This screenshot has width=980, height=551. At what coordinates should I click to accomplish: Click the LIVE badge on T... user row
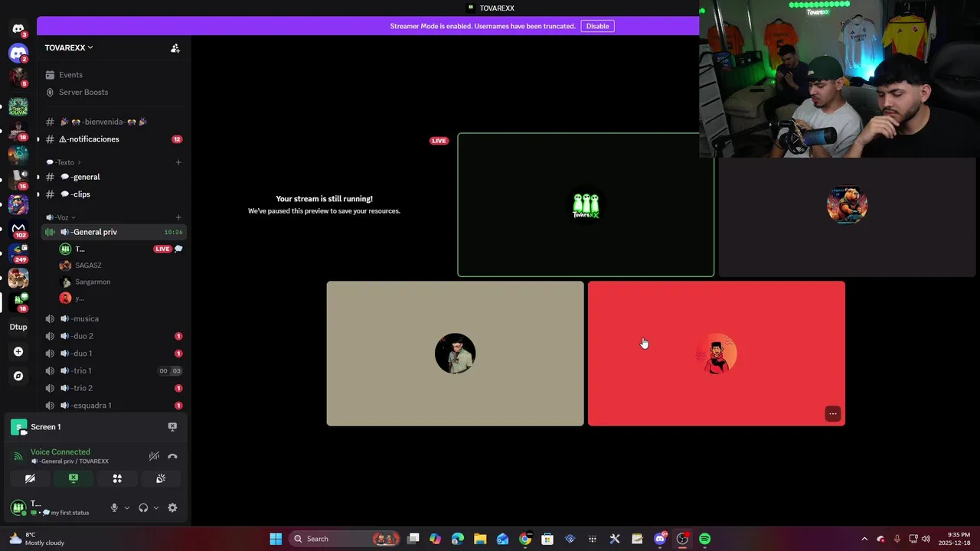pos(162,249)
